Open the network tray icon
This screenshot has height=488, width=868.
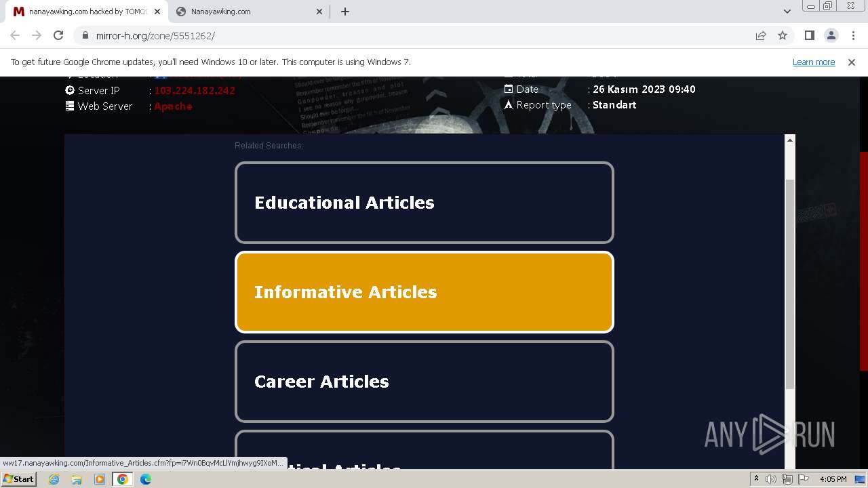coord(787,479)
